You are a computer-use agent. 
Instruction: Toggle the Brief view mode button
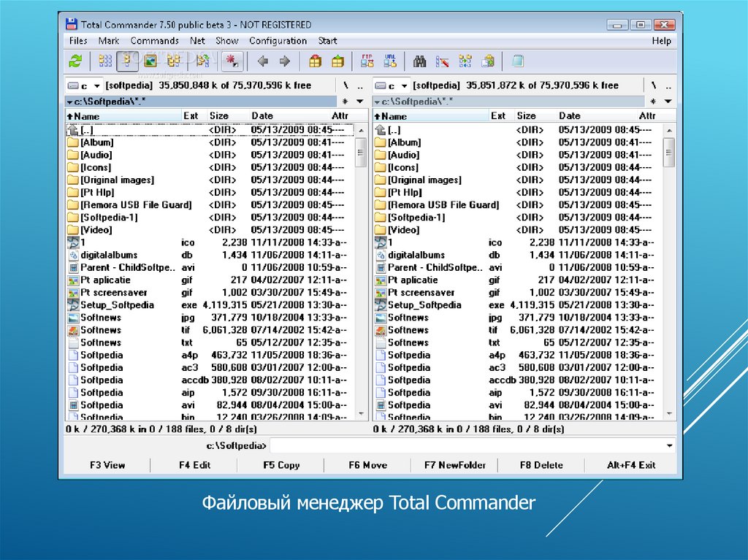(x=105, y=61)
